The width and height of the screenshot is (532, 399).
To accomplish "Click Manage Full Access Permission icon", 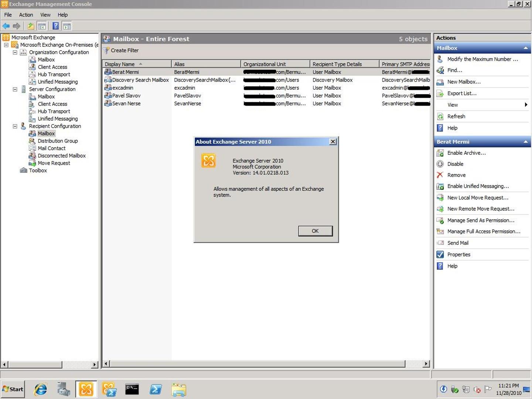I will [440, 231].
